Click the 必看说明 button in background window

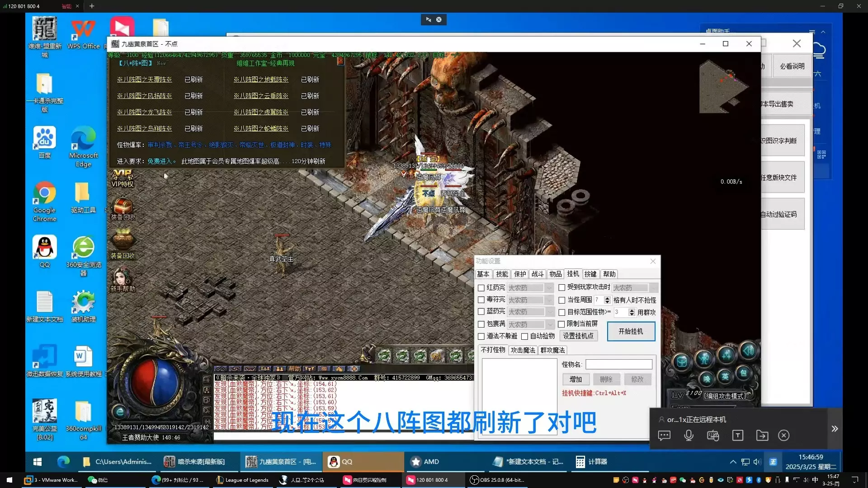792,66
